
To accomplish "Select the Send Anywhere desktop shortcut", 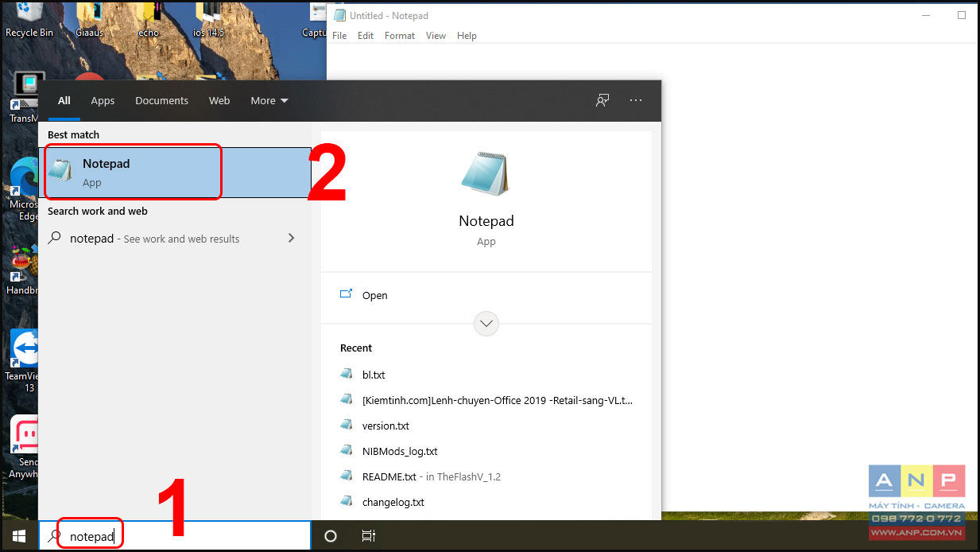I will click(23, 447).
